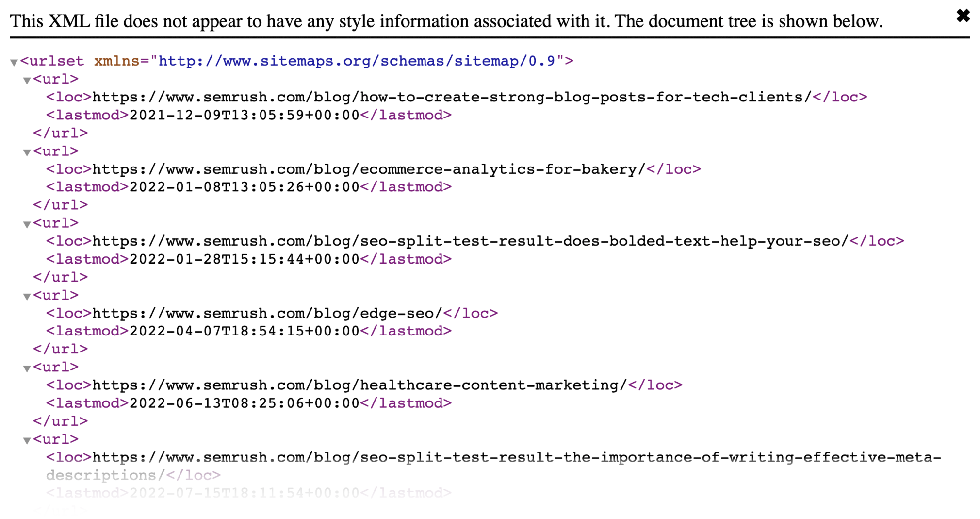Collapse the url node for meta-descriptions post
980x519 pixels.
pyautogui.click(x=27, y=440)
